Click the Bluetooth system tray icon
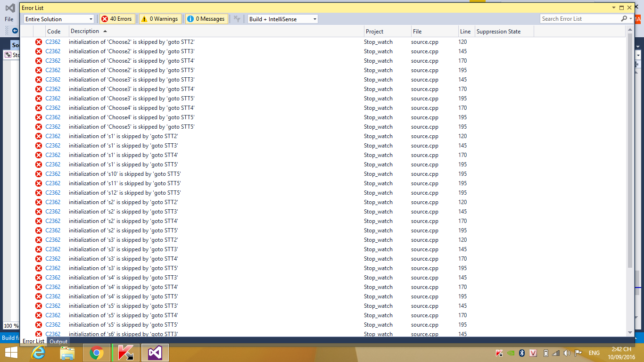The image size is (644, 362). 522,353
